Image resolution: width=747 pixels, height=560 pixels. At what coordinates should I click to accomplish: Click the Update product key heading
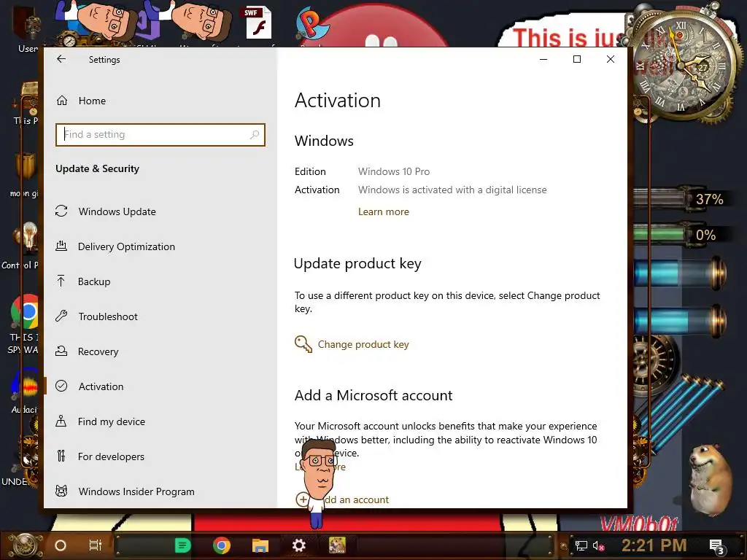[x=357, y=263]
